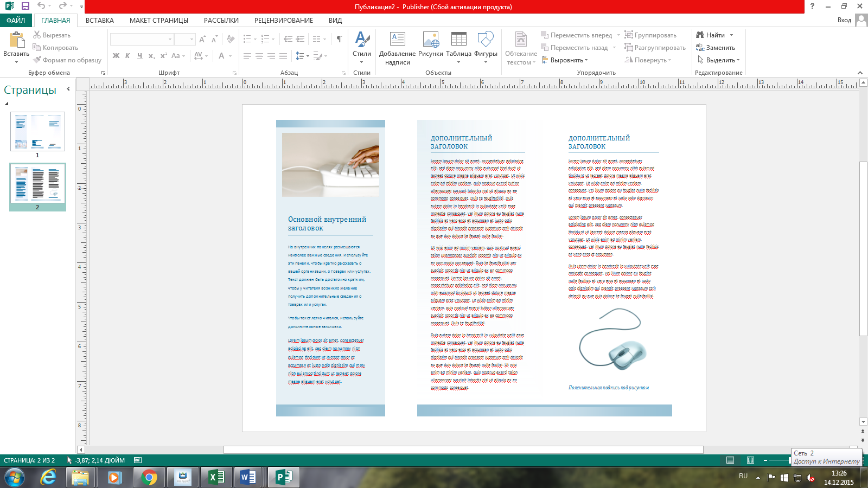This screenshot has height=488, width=868.
Task: Justify the text alignment
Action: (x=283, y=56)
